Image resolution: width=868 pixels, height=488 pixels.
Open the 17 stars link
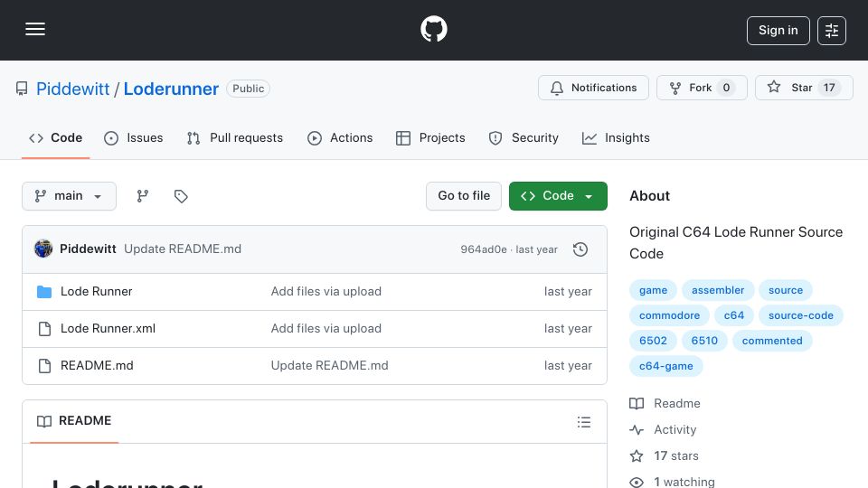[x=664, y=455]
